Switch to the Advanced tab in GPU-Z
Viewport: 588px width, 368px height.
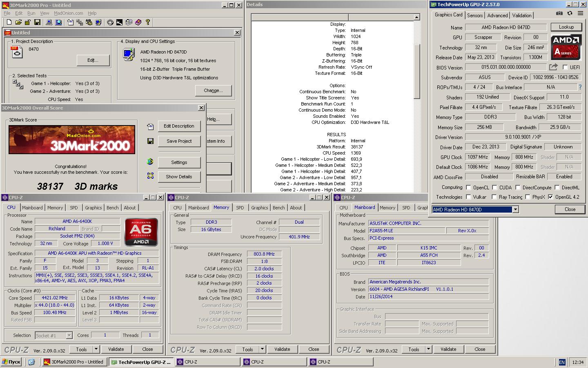point(497,15)
